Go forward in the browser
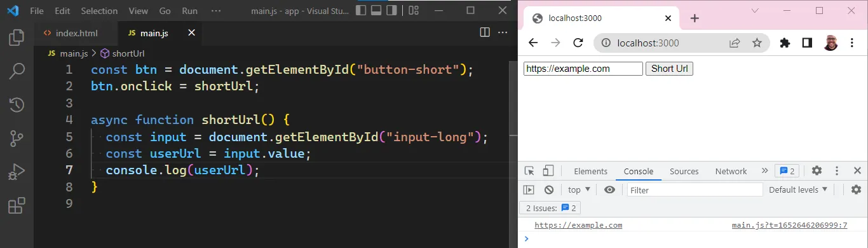 point(555,43)
